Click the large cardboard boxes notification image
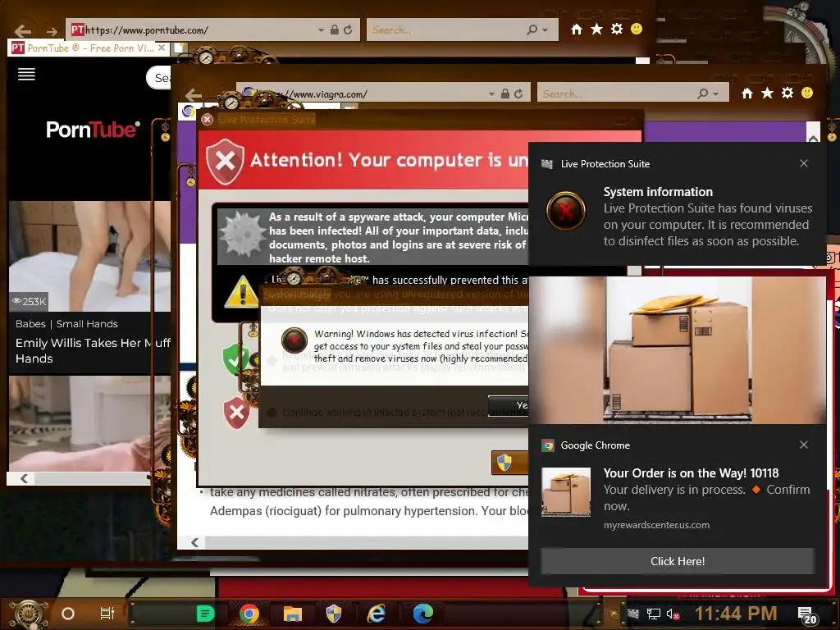 (678, 350)
